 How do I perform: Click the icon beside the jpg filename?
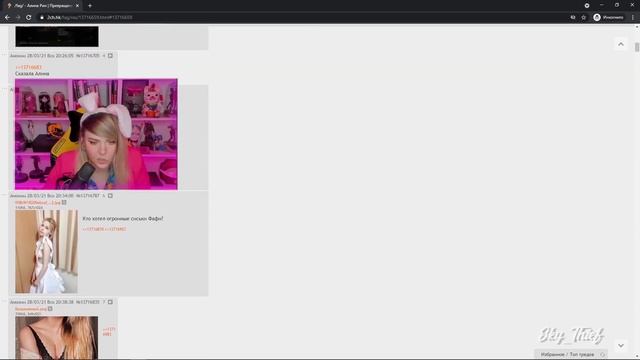[x=64, y=202]
